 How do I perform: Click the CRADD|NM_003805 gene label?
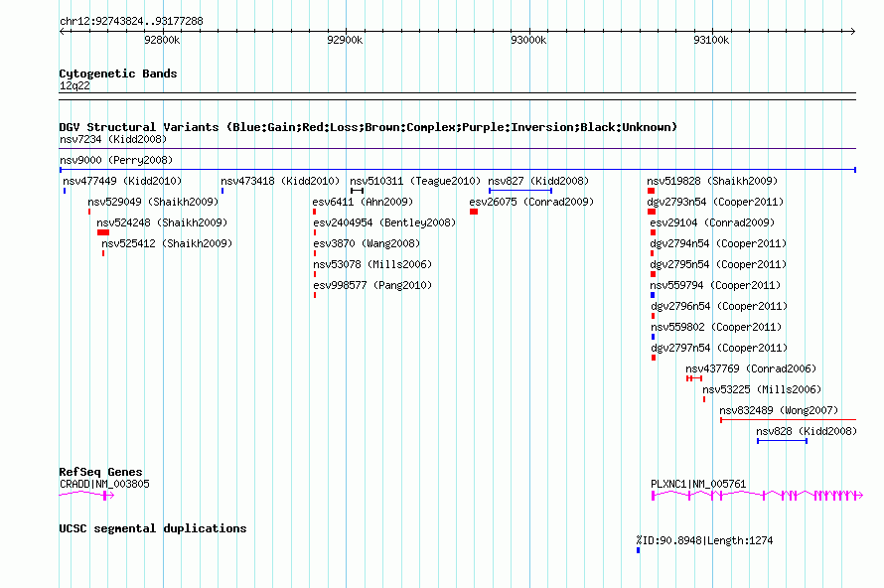(x=104, y=485)
